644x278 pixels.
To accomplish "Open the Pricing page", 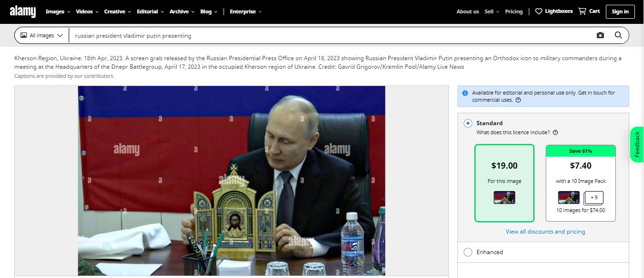I will [x=514, y=11].
